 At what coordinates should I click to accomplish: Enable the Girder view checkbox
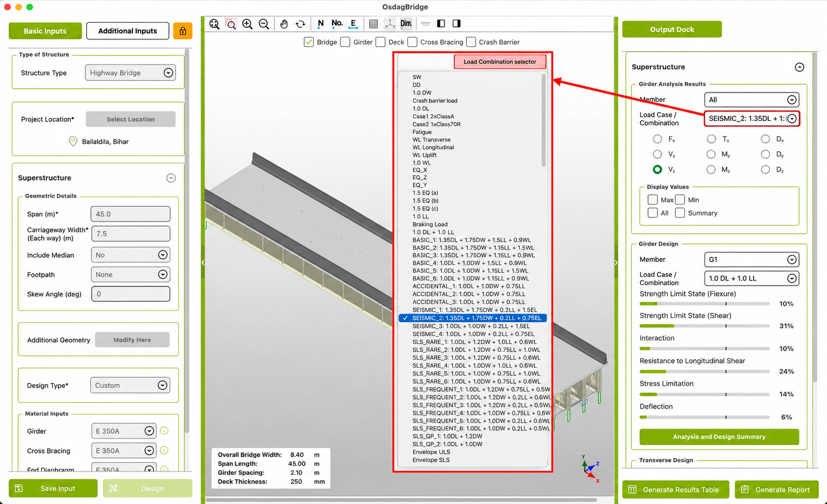tap(345, 42)
